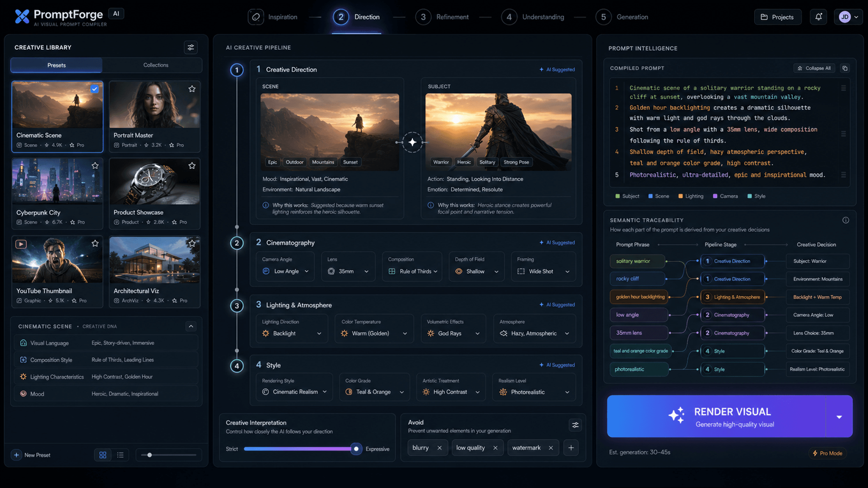
Task: Favorite the YouTube Thumbnail preset star
Action: (95, 243)
